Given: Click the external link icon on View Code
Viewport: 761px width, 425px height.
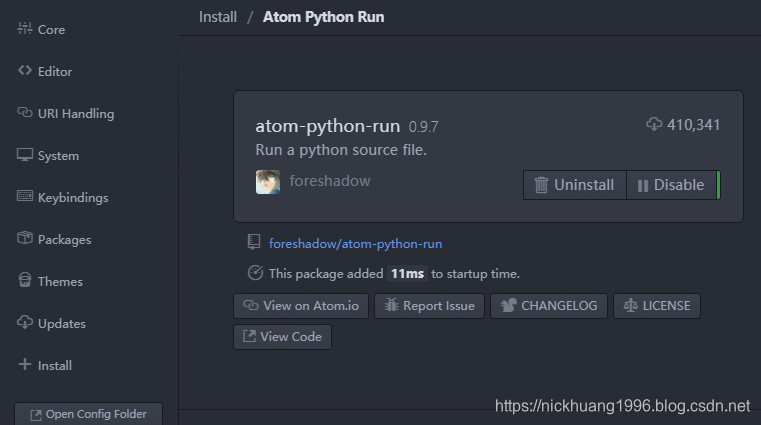Looking at the screenshot, I should pos(249,336).
